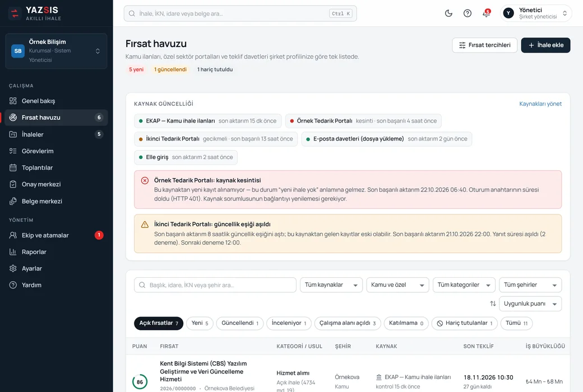Expand the Tüm kaynaklar dropdown
583x392 pixels.
pyautogui.click(x=331, y=285)
